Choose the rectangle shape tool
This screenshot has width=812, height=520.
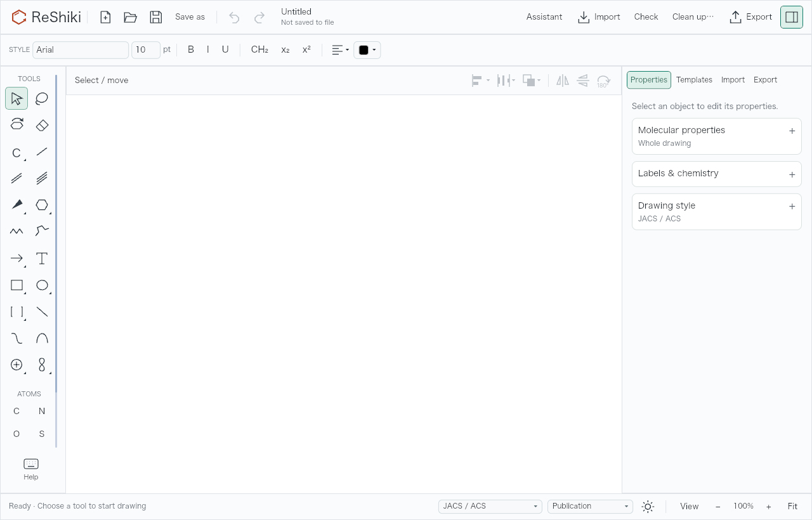(x=16, y=285)
